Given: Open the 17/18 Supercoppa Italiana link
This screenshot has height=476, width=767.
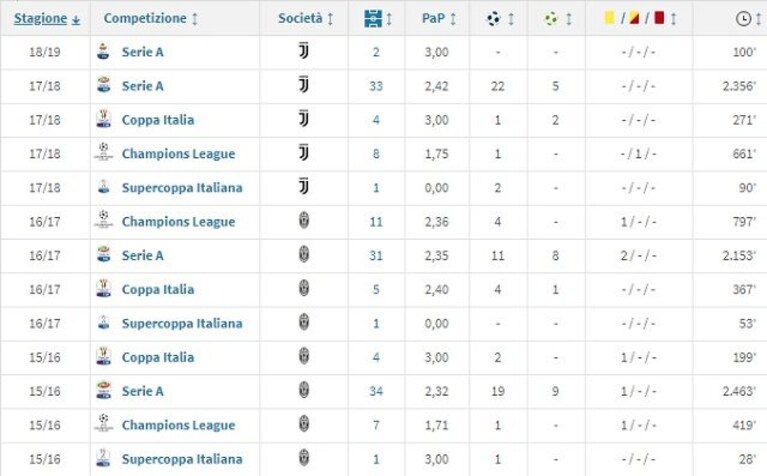Looking at the screenshot, I should [x=182, y=188].
